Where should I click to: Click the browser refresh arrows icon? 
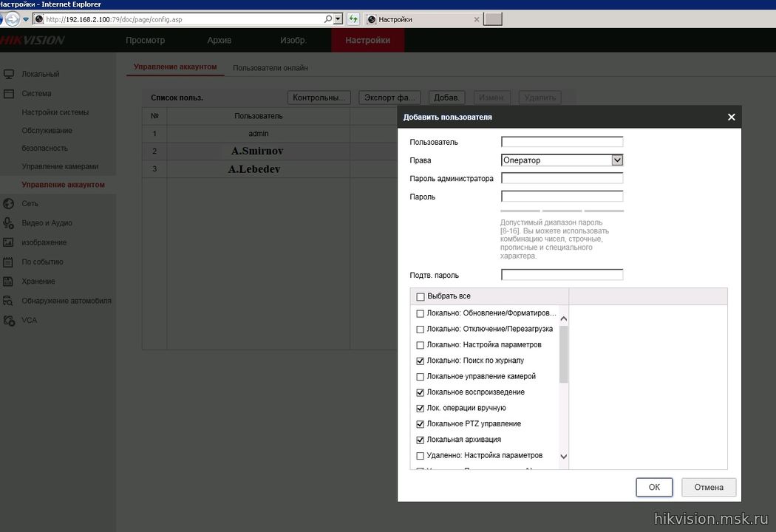[353, 19]
